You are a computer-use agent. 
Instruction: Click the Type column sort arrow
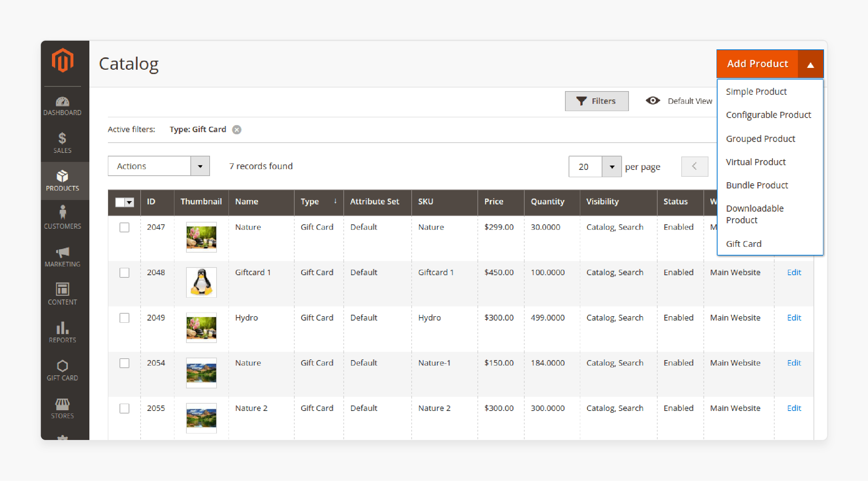click(335, 201)
